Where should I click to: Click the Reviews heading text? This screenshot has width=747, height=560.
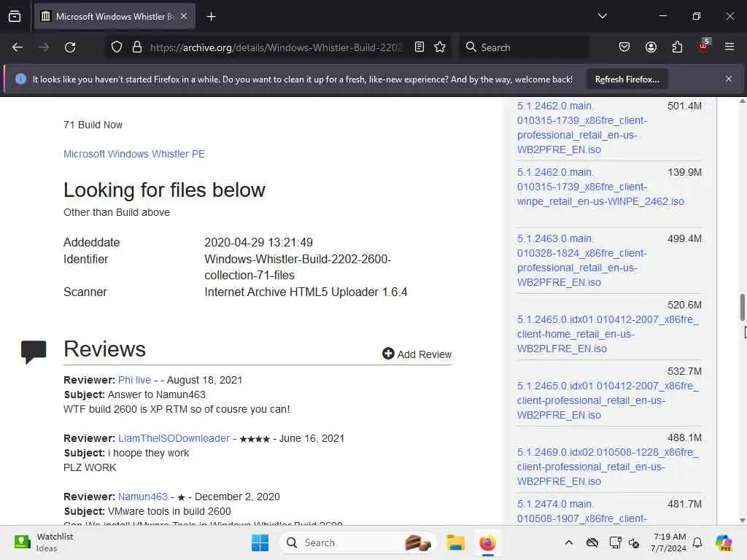[105, 349]
